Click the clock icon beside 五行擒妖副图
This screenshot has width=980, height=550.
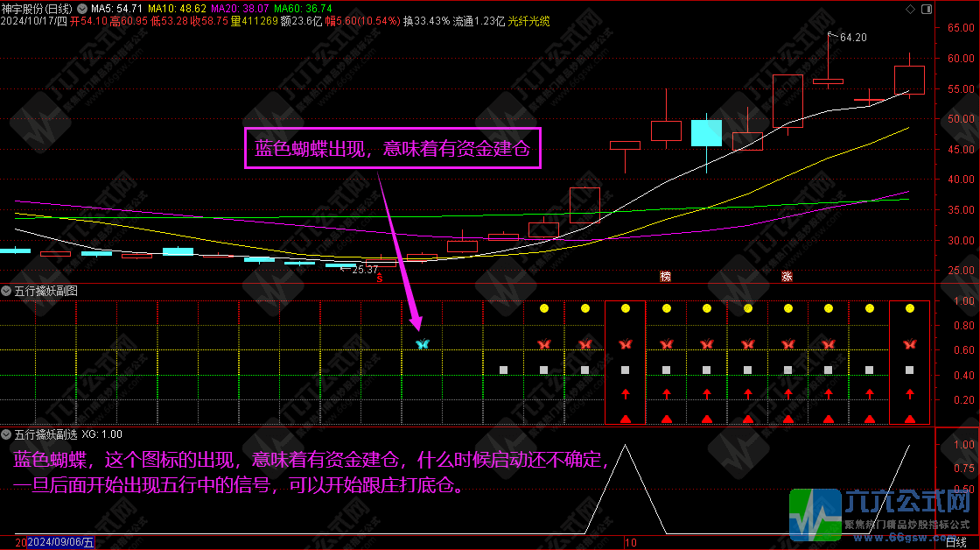point(7,290)
